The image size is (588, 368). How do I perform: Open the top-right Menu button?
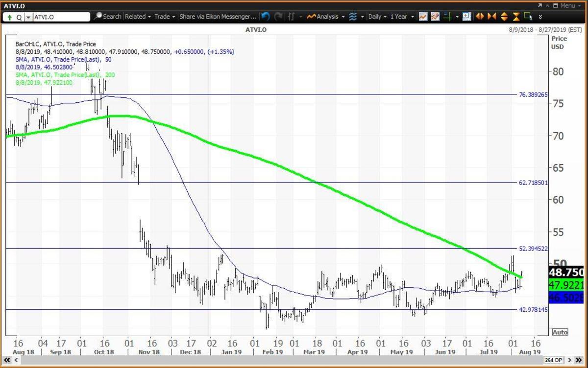tap(567, 5)
